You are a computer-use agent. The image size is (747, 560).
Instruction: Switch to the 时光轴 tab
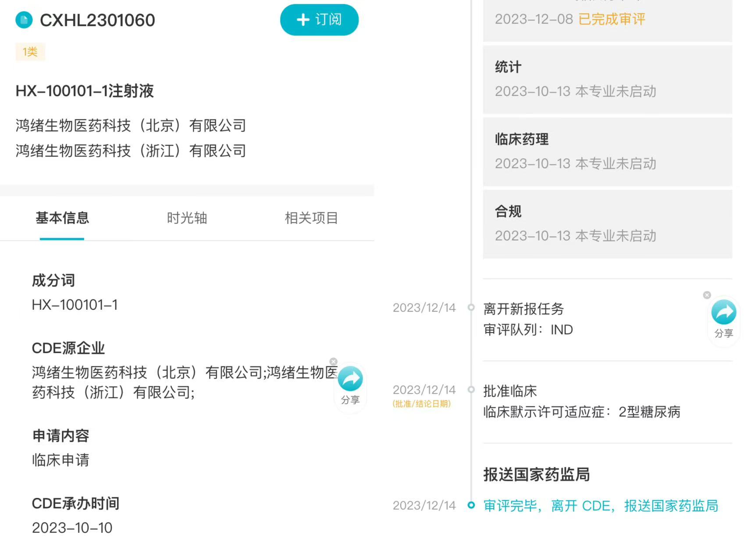pos(187,218)
